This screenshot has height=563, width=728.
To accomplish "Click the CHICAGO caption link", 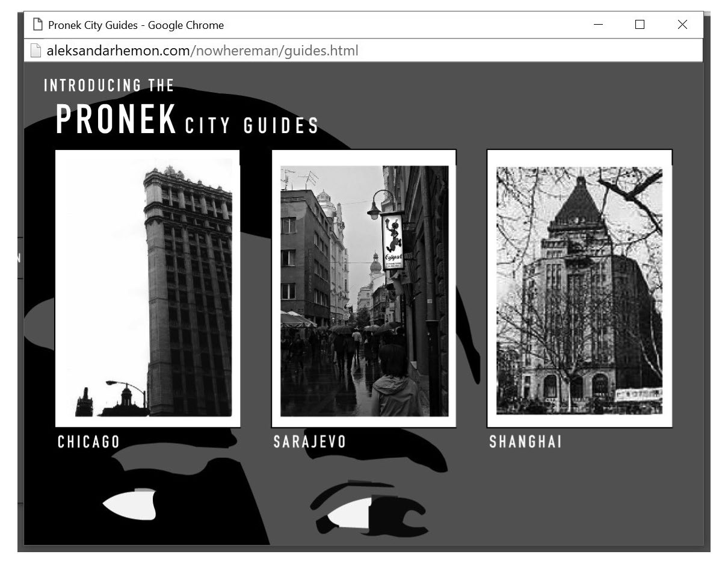I will [88, 442].
